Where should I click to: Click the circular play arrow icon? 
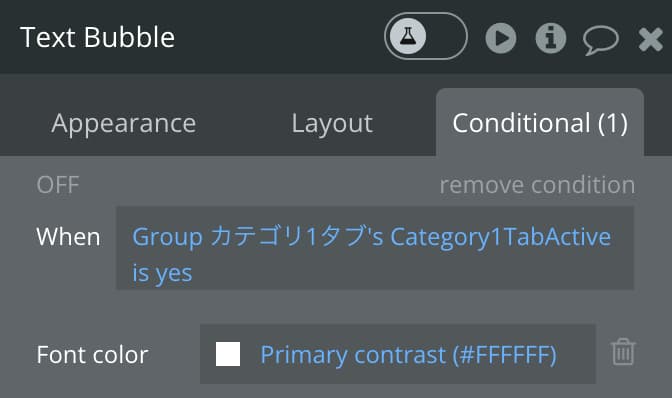click(x=501, y=38)
